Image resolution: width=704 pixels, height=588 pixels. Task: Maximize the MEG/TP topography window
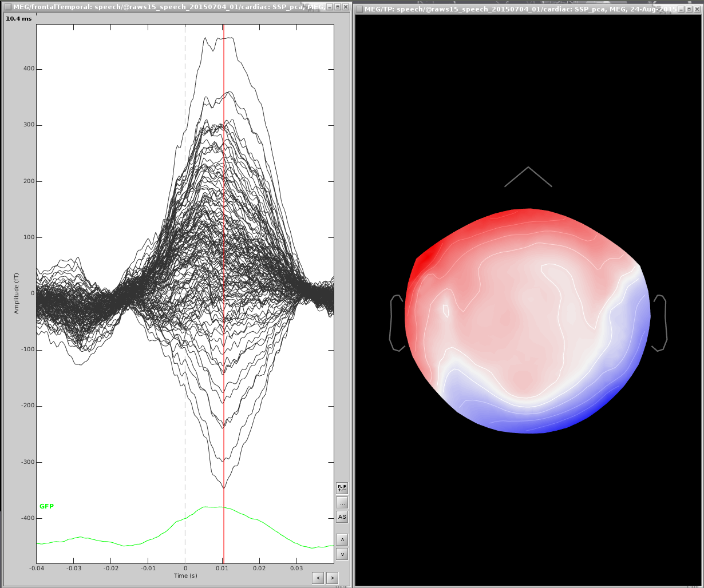coord(689,9)
